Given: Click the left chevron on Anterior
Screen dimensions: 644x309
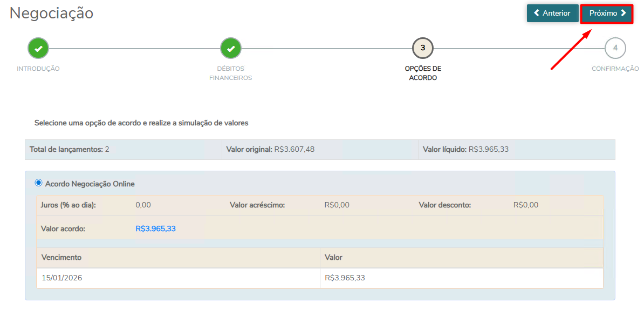Looking at the screenshot, I should pyautogui.click(x=537, y=13).
